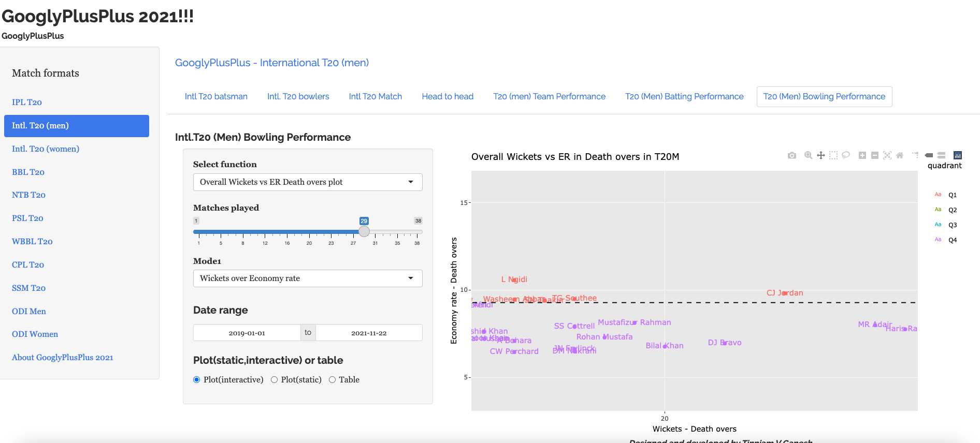Select the Table radio option
The image size is (980, 443).
[x=333, y=380]
